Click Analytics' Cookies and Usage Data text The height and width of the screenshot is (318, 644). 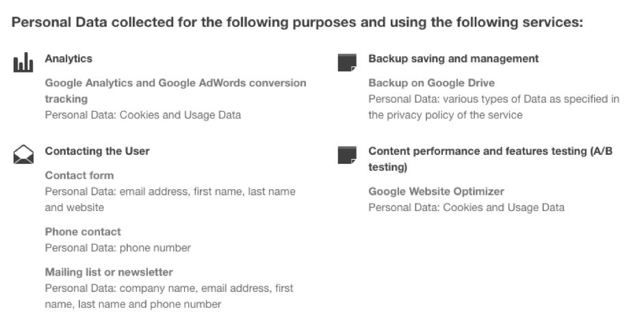pos(143,115)
